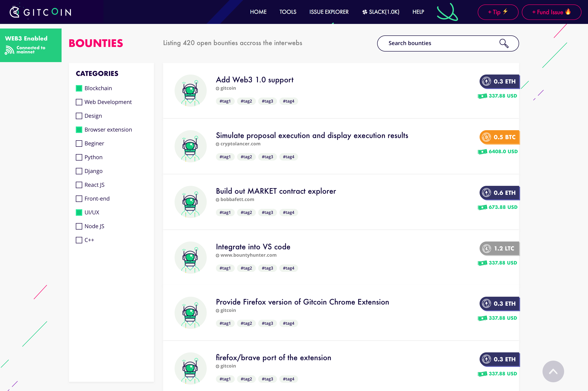Click the robot avatar for Integrate into VS code
The image size is (588, 391).
(190, 257)
